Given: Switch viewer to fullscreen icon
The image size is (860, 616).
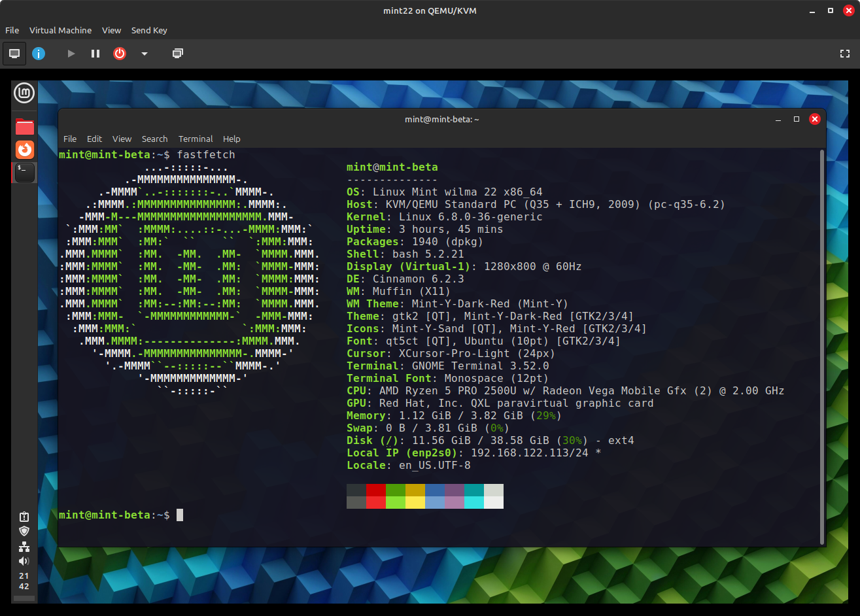Looking at the screenshot, I should click(x=844, y=54).
